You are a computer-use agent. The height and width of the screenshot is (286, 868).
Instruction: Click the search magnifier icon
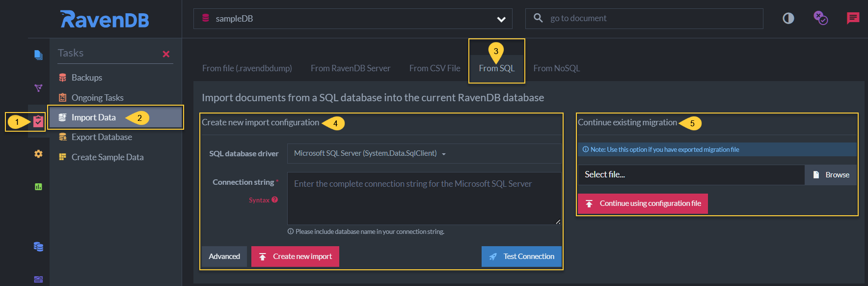pyautogui.click(x=538, y=18)
